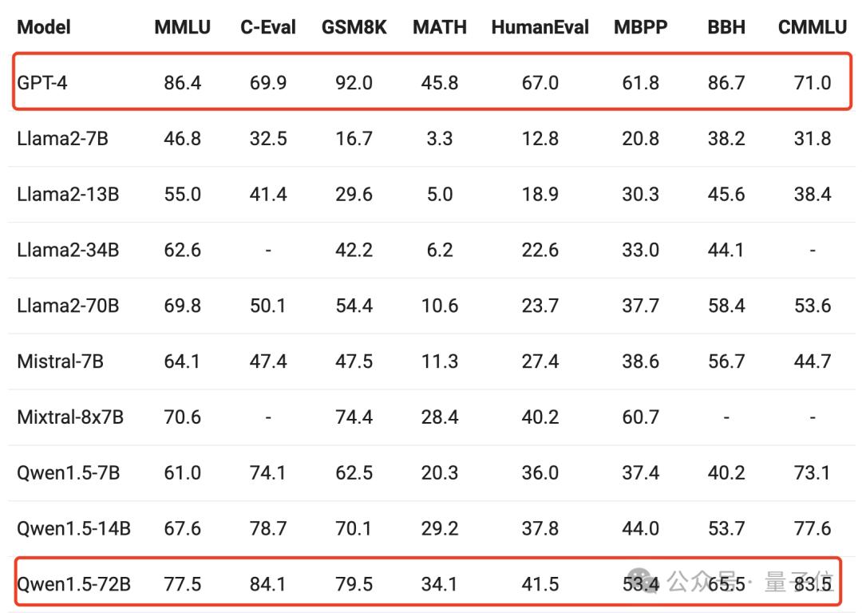The image size is (862, 616).
Task: Select the CMMLU column header
Action: [812, 27]
